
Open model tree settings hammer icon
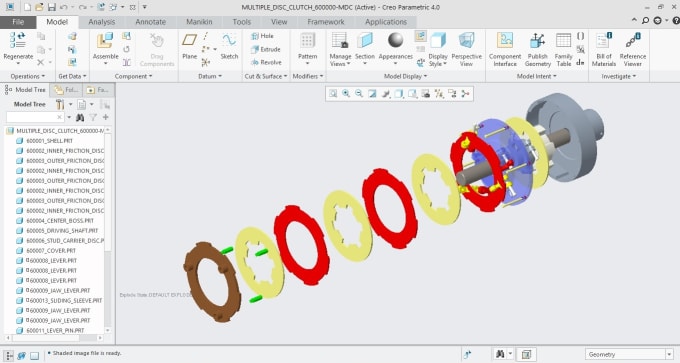click(x=60, y=104)
